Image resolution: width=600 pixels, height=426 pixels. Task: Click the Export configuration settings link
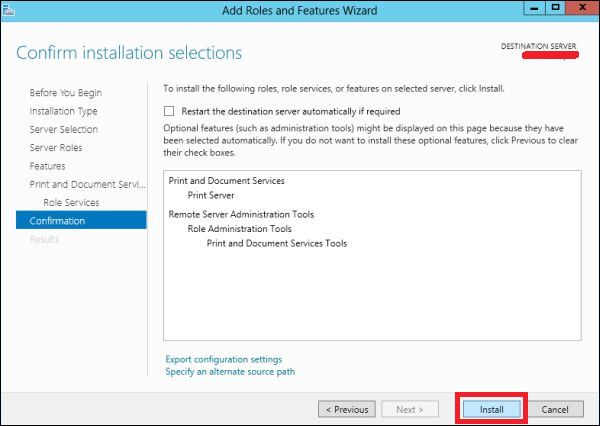(x=223, y=359)
